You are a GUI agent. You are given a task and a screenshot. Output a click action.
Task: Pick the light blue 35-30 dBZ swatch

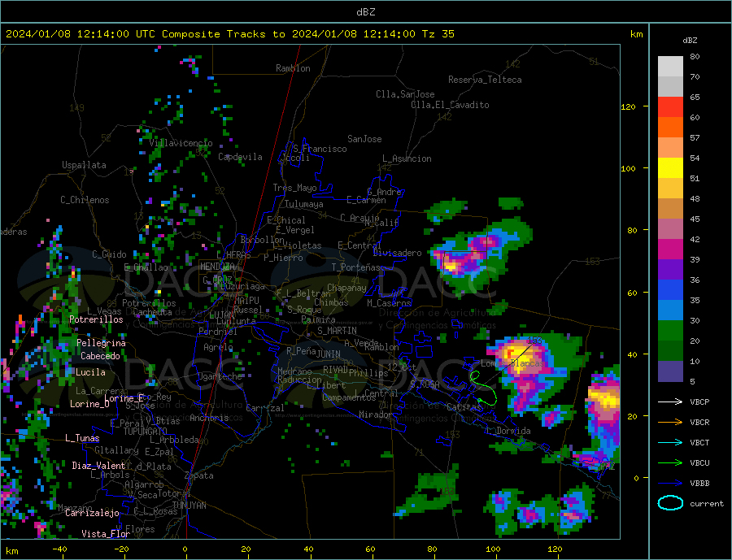670,310
